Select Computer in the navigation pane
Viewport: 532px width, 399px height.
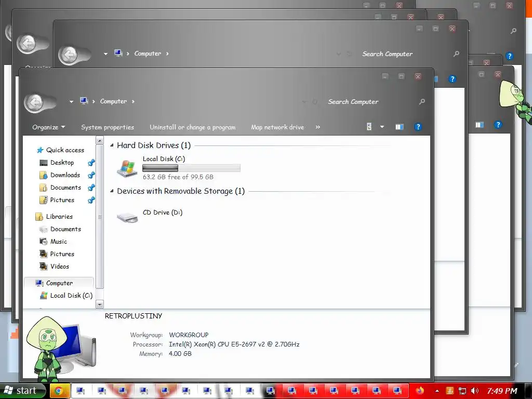point(59,283)
